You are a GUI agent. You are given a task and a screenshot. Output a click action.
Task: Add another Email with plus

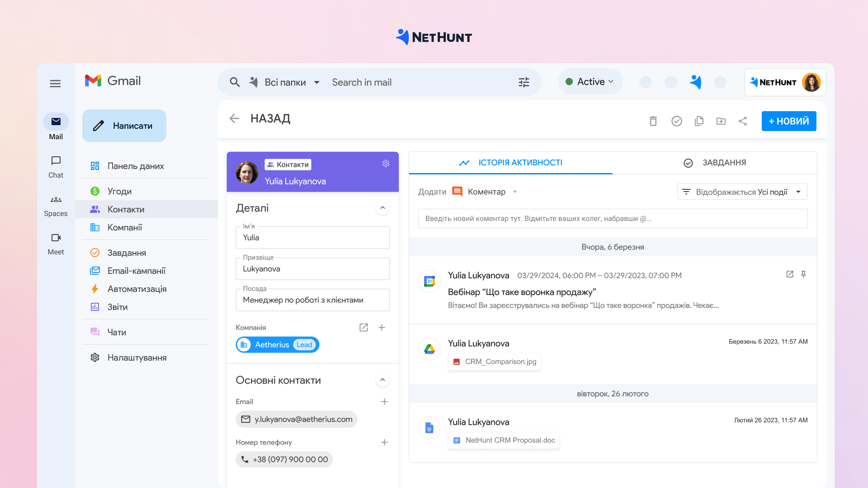coord(384,402)
